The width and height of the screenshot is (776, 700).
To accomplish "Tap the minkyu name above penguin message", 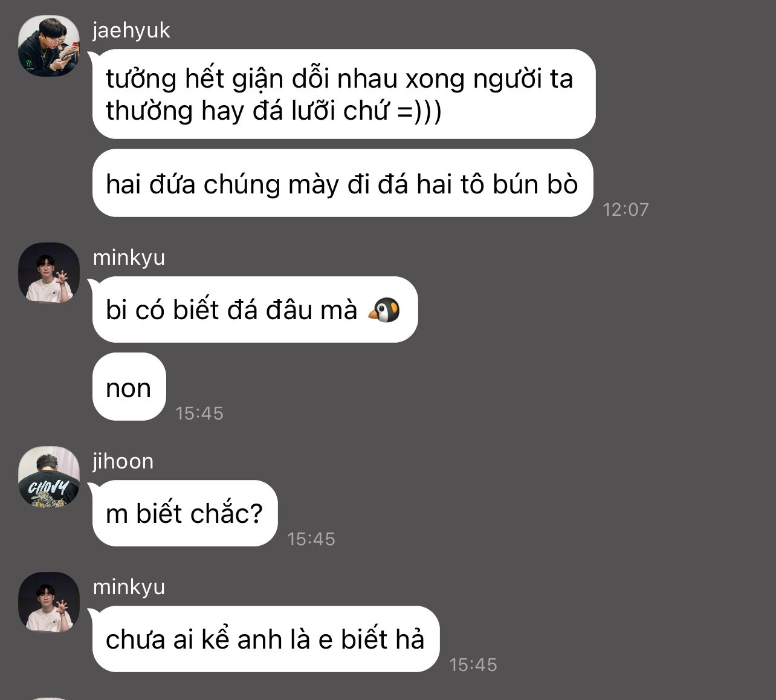I will click(x=129, y=258).
